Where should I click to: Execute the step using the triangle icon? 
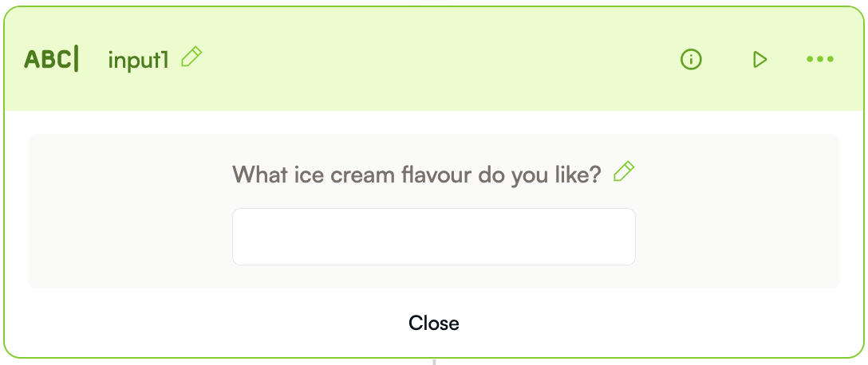(x=759, y=59)
